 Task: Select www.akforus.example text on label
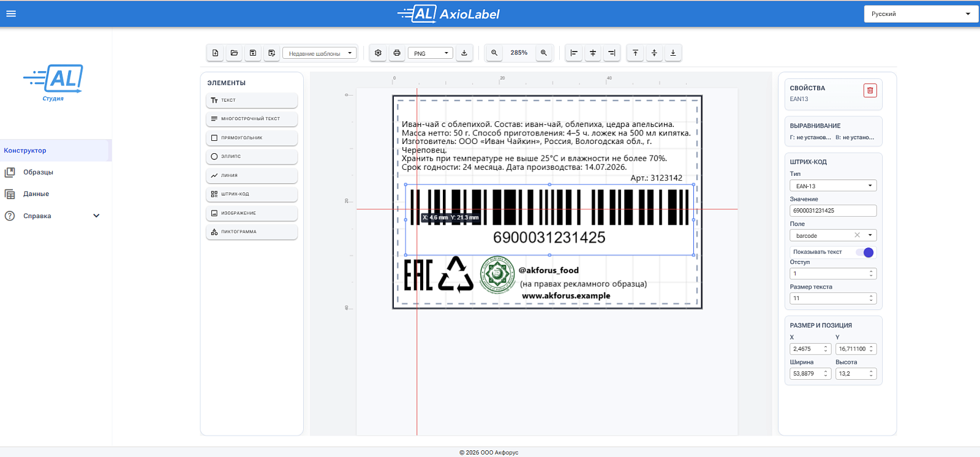point(566,295)
